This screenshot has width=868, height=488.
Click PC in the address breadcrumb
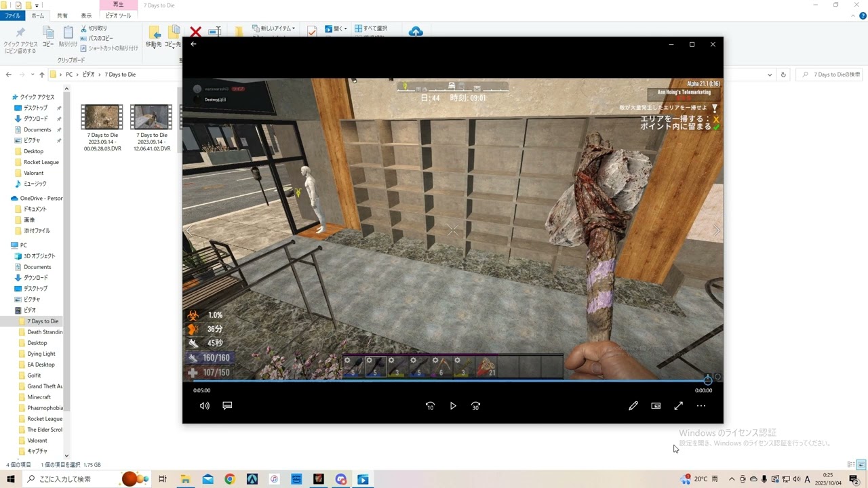point(69,75)
